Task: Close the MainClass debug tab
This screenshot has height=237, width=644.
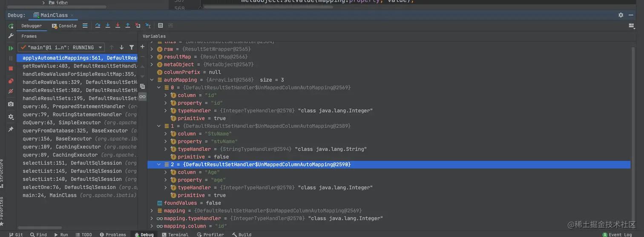Action: coord(72,15)
